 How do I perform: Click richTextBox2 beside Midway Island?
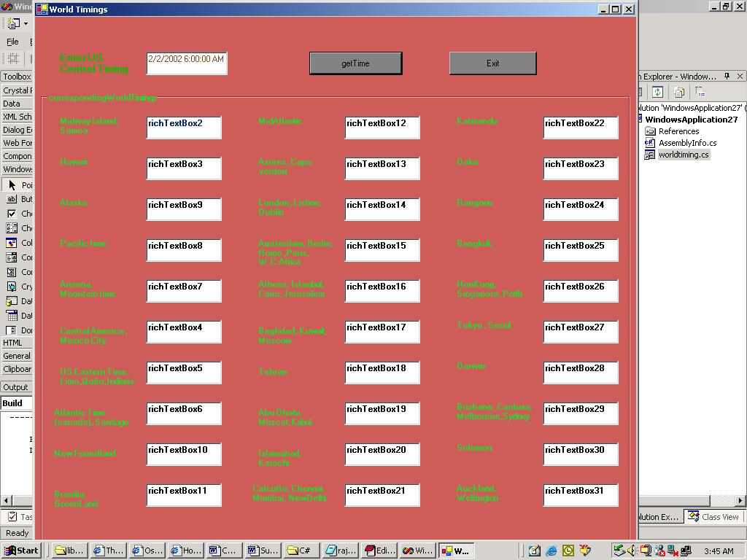point(184,128)
